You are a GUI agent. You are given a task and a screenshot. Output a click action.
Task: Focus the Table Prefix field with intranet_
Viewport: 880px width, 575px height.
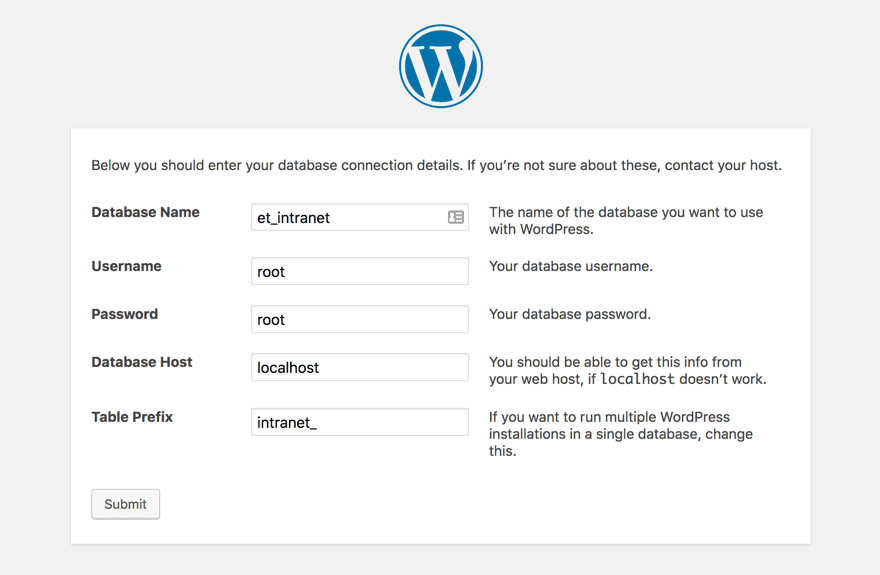tap(359, 422)
